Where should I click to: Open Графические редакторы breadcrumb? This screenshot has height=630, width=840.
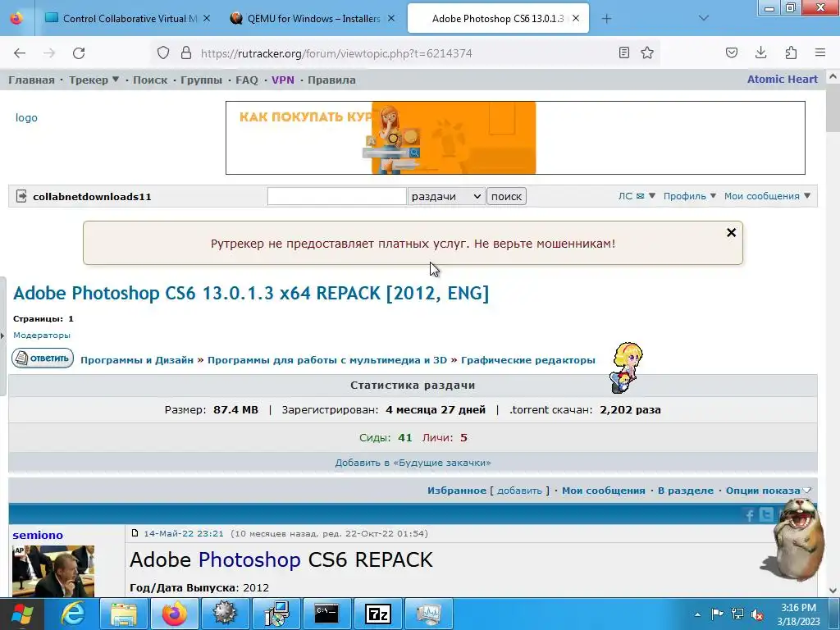[x=528, y=360]
